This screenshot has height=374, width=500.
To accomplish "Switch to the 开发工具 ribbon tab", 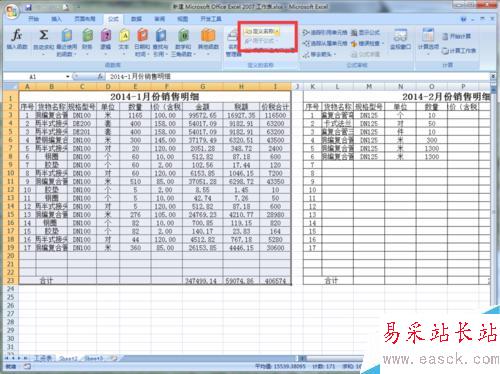I will click(211, 19).
